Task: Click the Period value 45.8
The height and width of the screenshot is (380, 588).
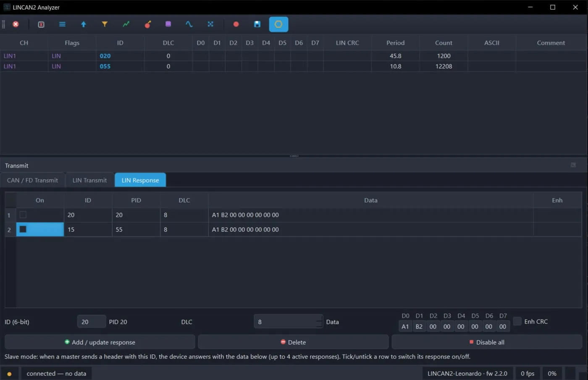Action: tap(396, 56)
